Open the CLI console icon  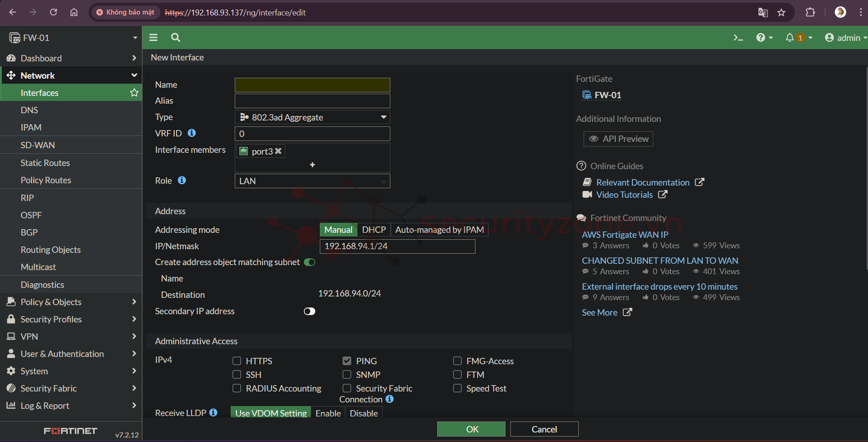point(738,38)
